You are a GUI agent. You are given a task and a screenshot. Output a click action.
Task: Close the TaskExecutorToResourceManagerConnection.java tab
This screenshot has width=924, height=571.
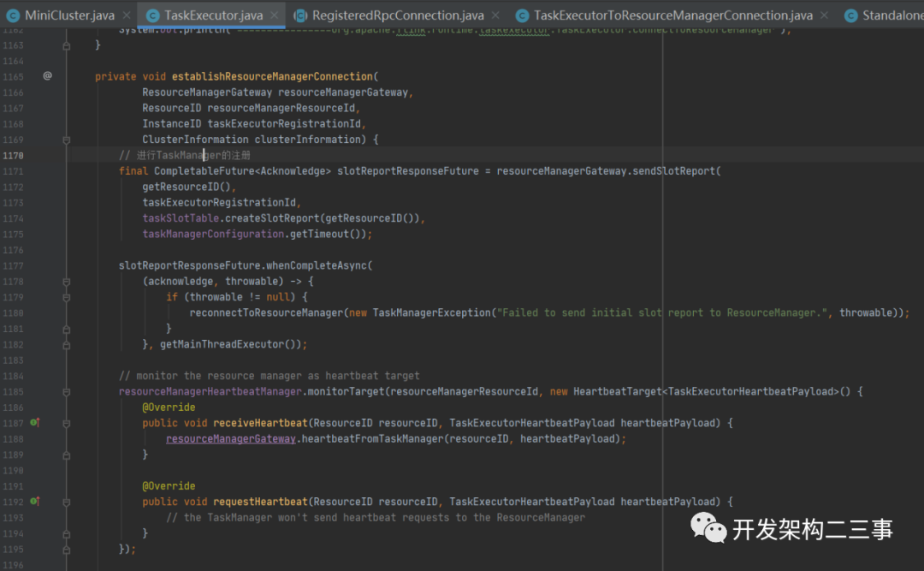(824, 15)
